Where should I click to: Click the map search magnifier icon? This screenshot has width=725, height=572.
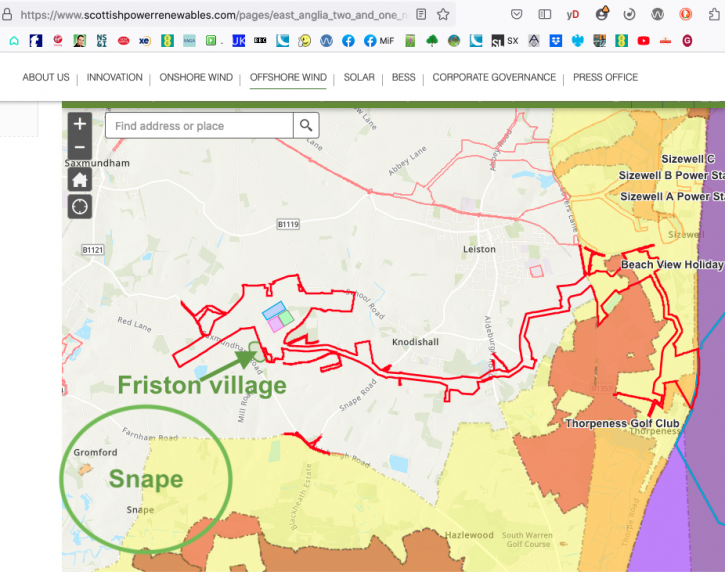pyautogui.click(x=306, y=126)
